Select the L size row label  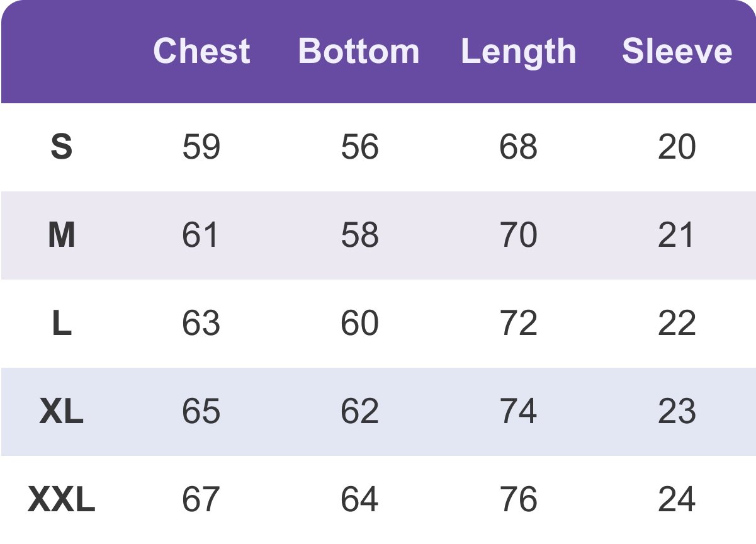point(61,324)
